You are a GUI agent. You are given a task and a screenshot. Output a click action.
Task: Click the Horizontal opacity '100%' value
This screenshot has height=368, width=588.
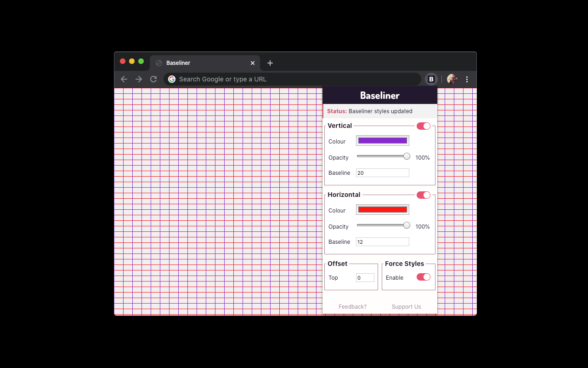click(423, 227)
